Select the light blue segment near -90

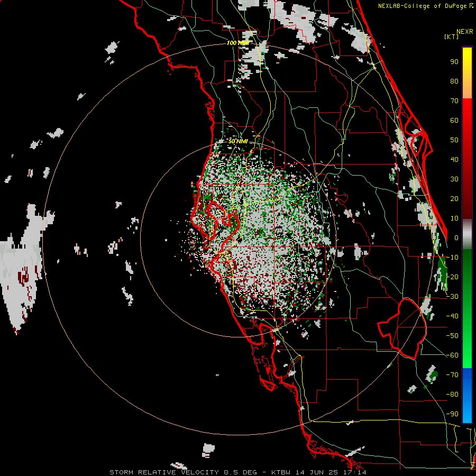click(x=467, y=414)
